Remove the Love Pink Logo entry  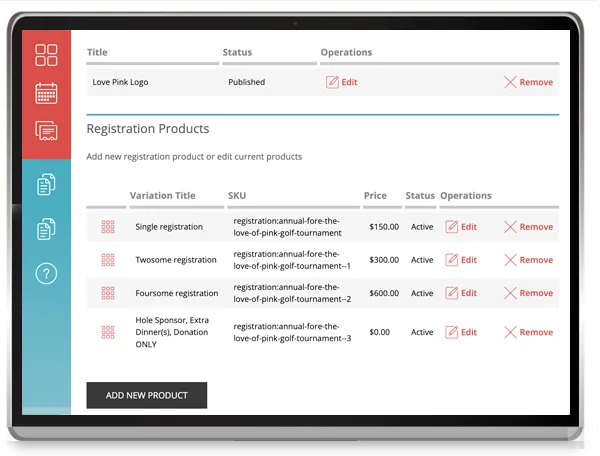528,82
